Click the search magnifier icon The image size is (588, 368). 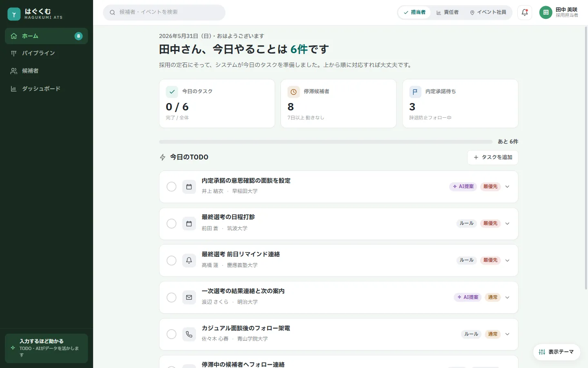click(x=112, y=12)
